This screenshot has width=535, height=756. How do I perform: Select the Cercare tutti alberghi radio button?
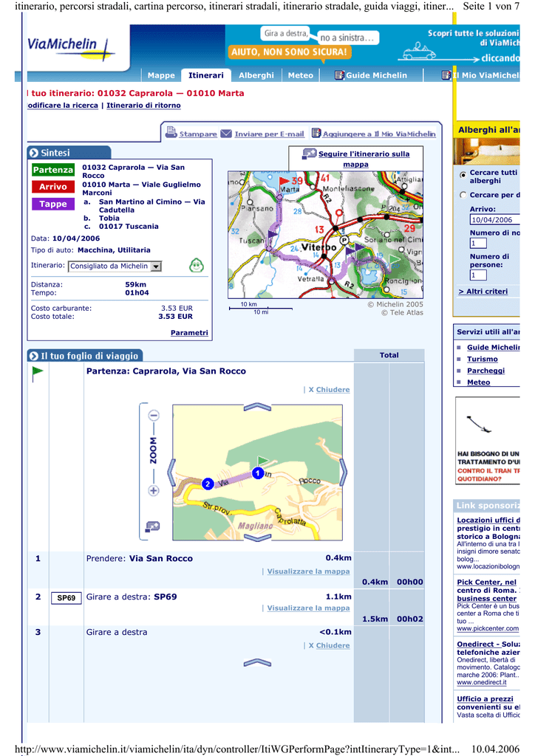463,174
